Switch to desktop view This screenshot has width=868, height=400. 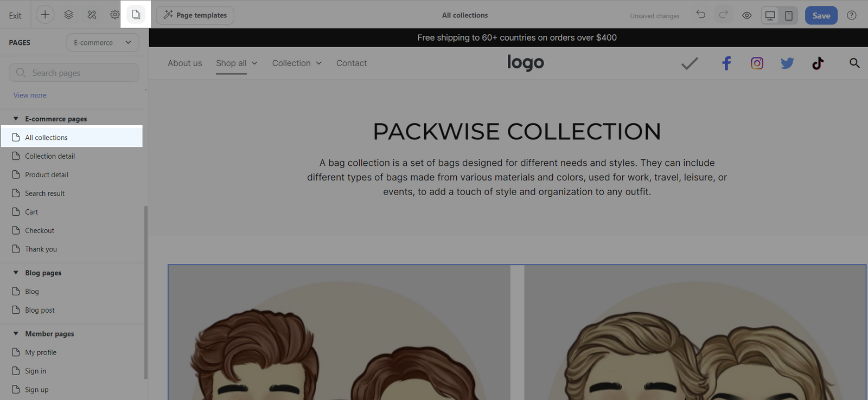coord(770,15)
